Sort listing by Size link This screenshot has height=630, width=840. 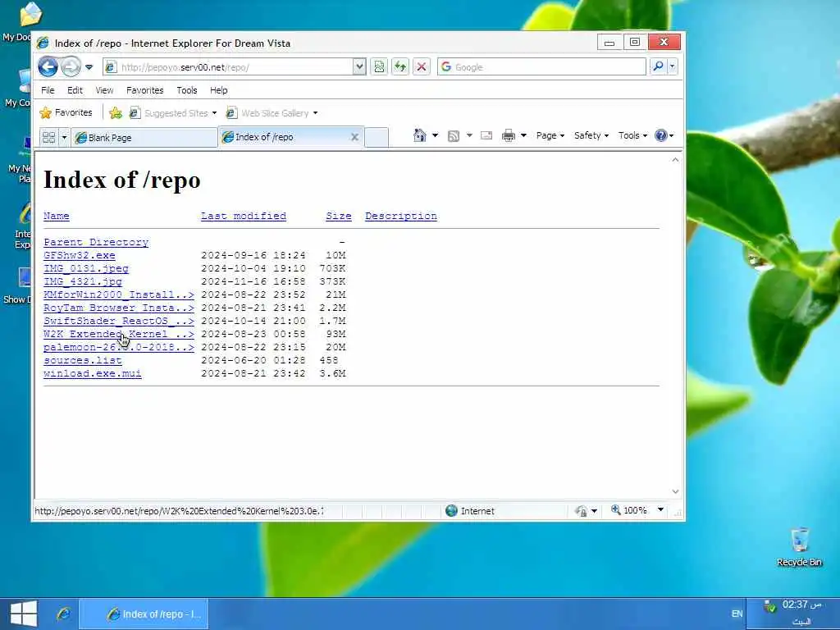[x=339, y=216]
